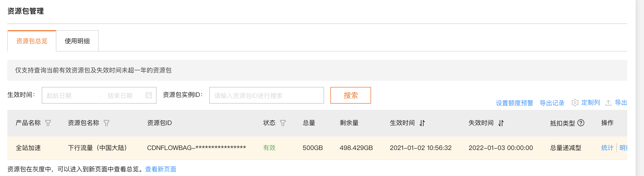This screenshot has height=176, width=644.
Task: Click the status column filter icon
Action: point(283,123)
